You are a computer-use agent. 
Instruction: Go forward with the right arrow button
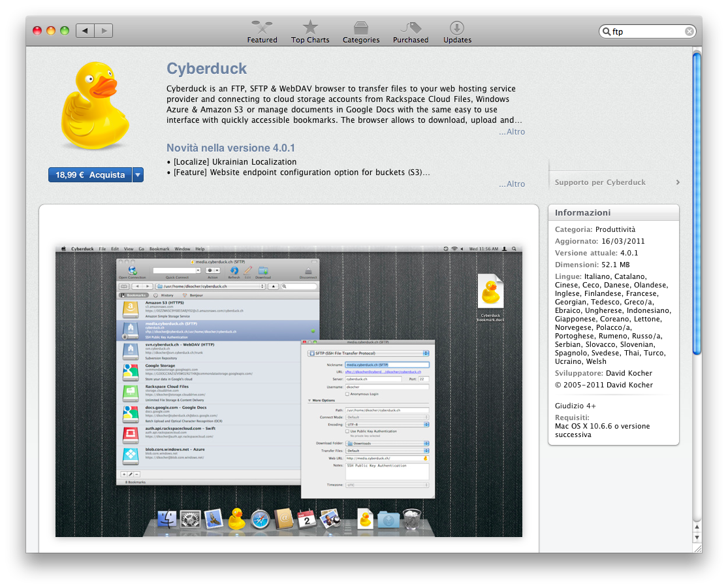tap(104, 31)
